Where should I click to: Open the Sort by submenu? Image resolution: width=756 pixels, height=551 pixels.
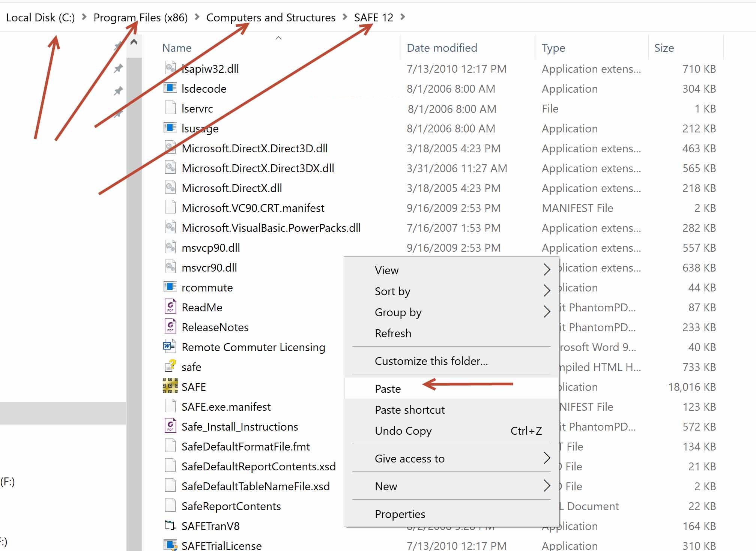[392, 291]
